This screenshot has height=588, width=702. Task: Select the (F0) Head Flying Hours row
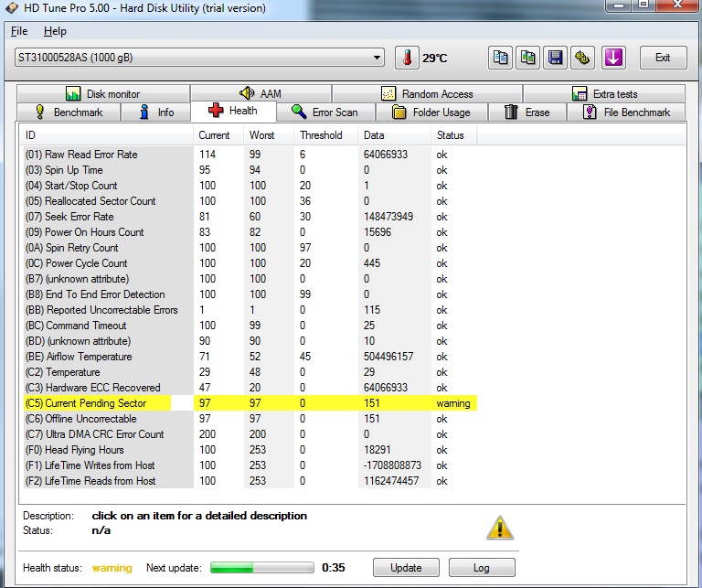(x=249, y=450)
